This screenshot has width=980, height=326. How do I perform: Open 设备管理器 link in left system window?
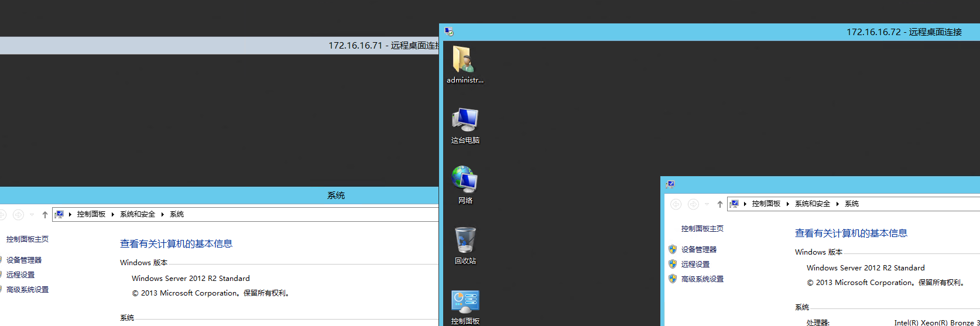(x=24, y=260)
